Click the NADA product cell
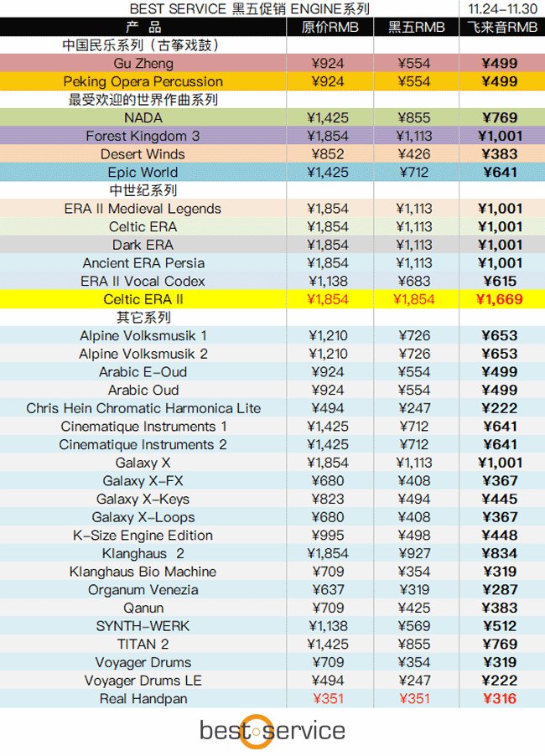 [x=143, y=118]
